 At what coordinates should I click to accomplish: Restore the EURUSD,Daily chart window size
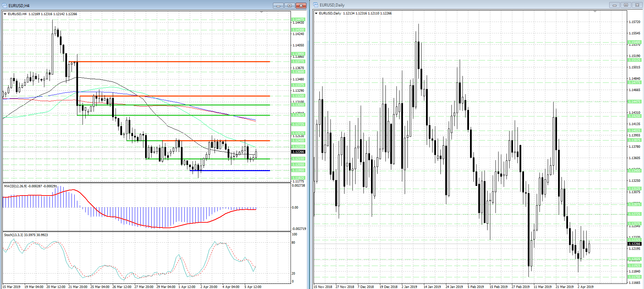point(626,5)
